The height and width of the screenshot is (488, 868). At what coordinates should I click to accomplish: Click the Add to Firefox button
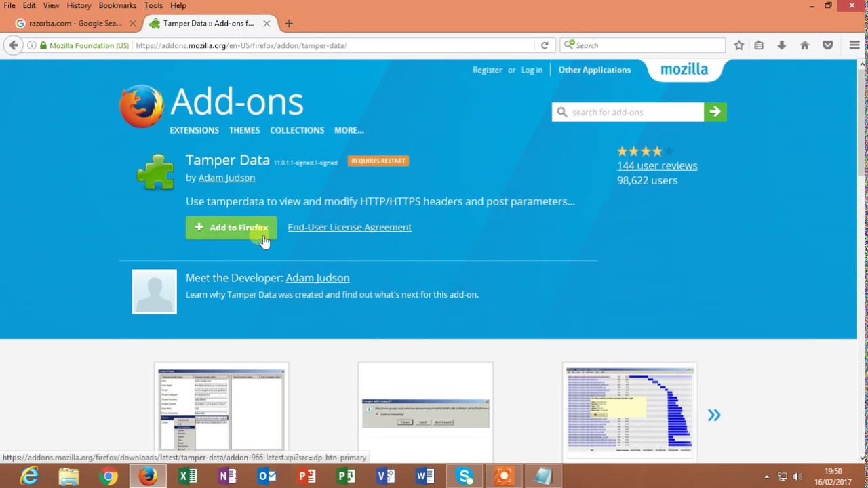tap(231, 227)
